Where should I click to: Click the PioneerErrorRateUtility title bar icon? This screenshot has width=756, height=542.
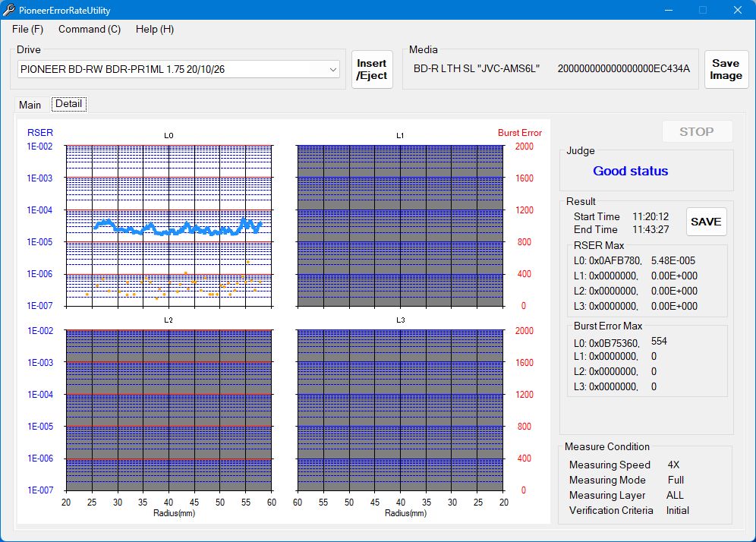tap(10, 10)
